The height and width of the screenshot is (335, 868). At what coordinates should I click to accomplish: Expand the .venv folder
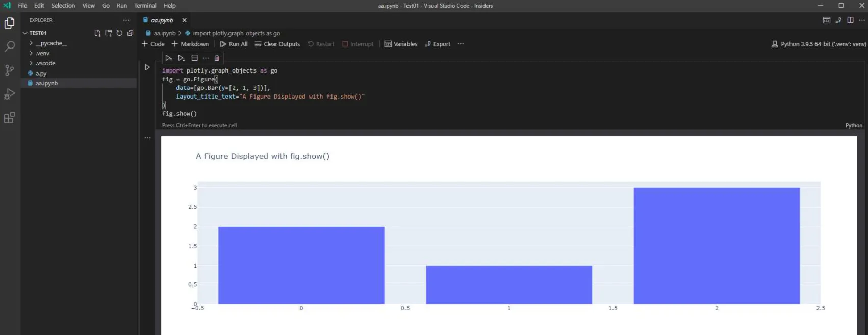click(42, 53)
